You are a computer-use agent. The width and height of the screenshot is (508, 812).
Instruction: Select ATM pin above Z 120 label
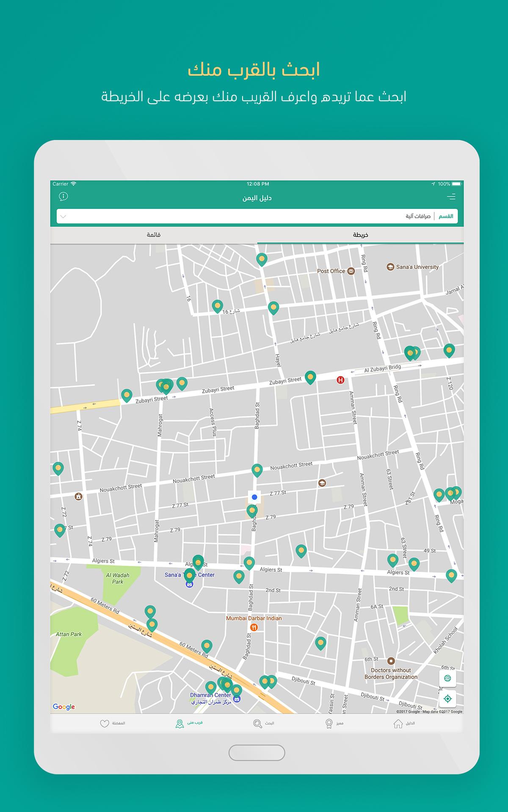(x=449, y=351)
